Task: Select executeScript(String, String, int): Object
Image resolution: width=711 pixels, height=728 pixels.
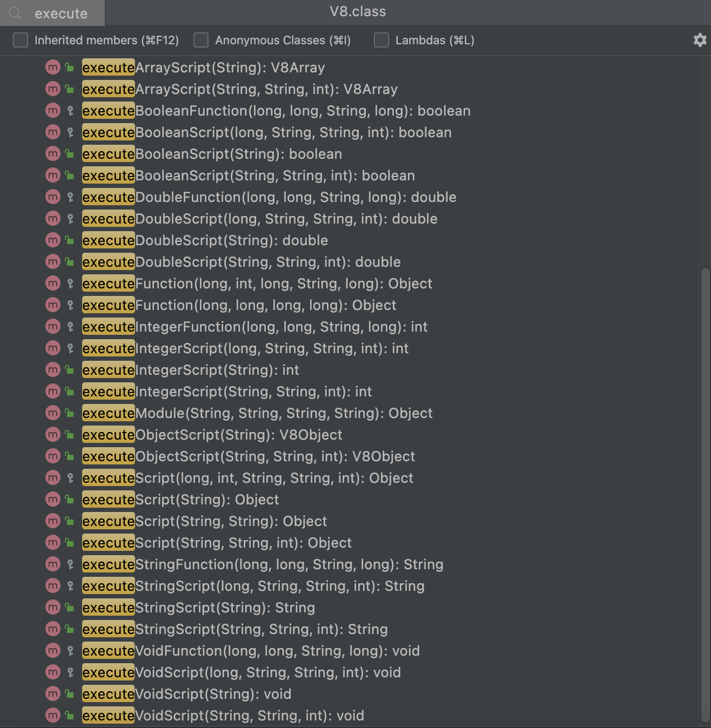Action: click(x=217, y=543)
